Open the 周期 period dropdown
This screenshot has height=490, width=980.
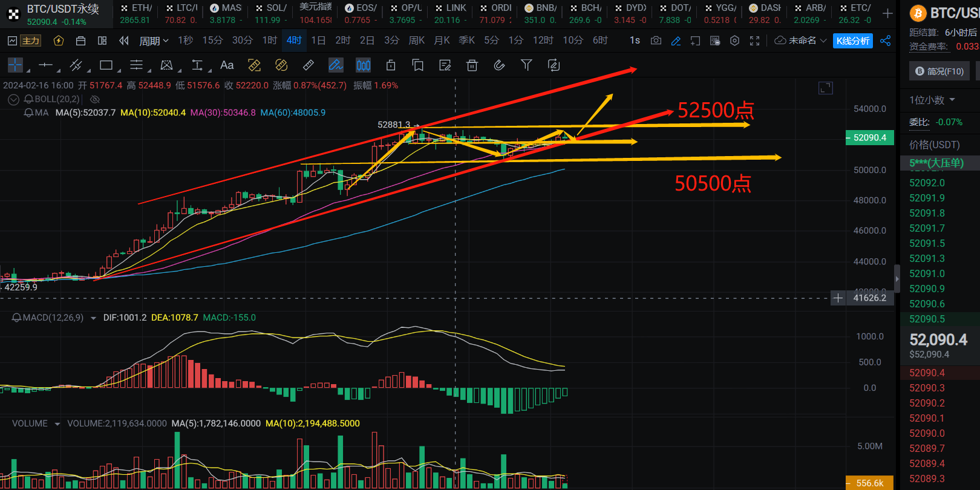(154, 41)
